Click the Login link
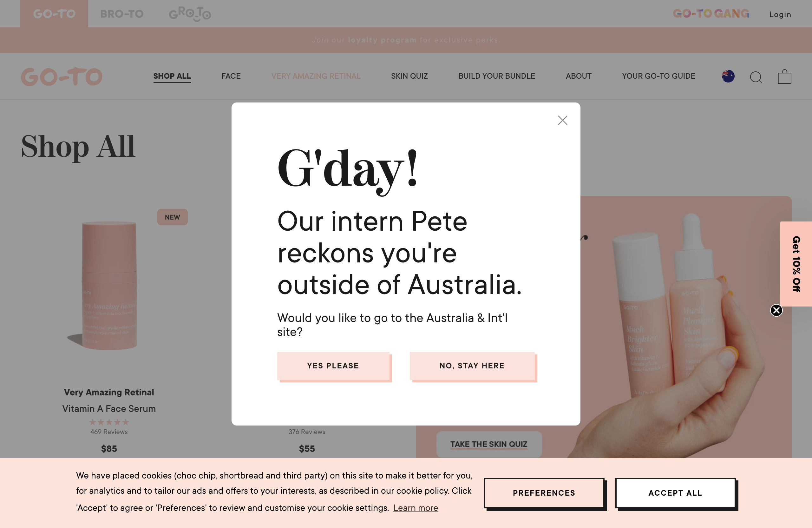812x528 pixels. (780, 14)
